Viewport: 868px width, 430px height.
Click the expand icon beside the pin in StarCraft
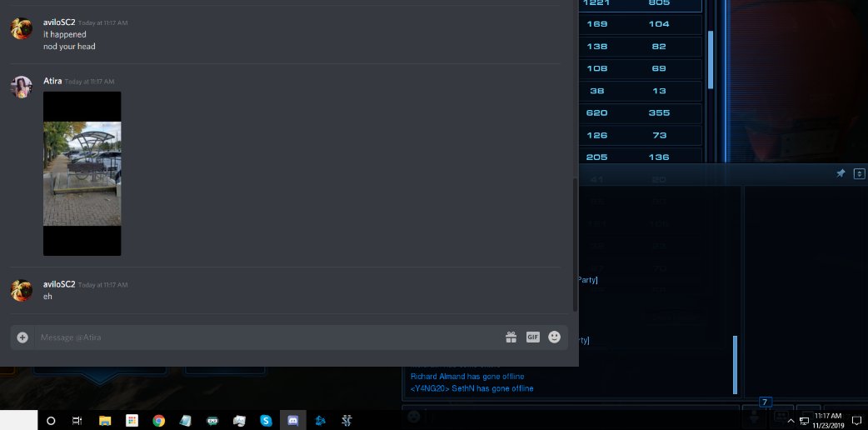click(859, 173)
